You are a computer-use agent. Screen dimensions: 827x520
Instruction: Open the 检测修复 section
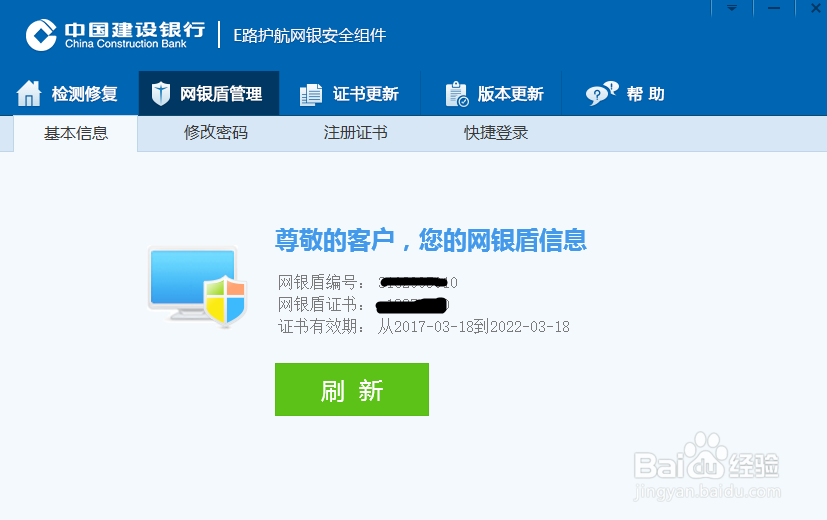69,93
